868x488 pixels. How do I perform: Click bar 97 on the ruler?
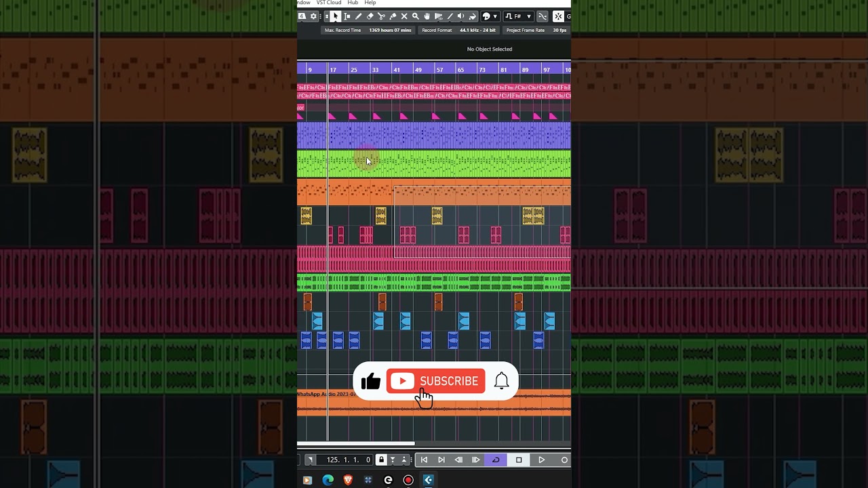click(x=547, y=70)
